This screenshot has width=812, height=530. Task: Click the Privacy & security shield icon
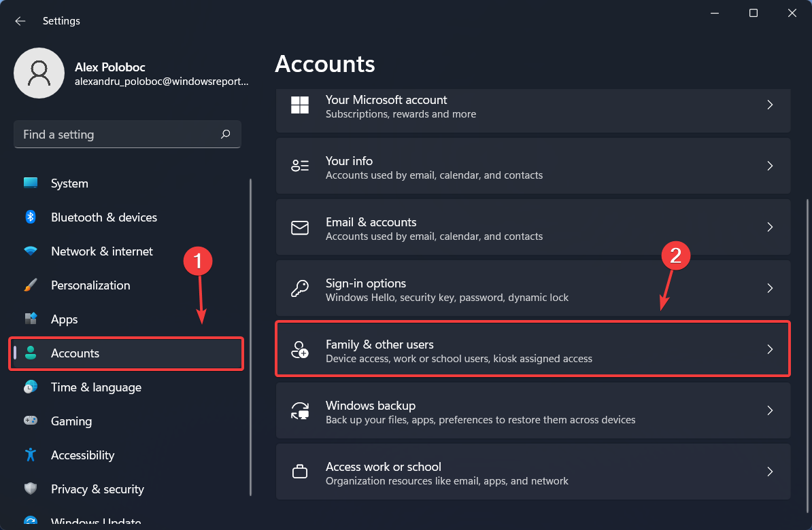[31, 489]
